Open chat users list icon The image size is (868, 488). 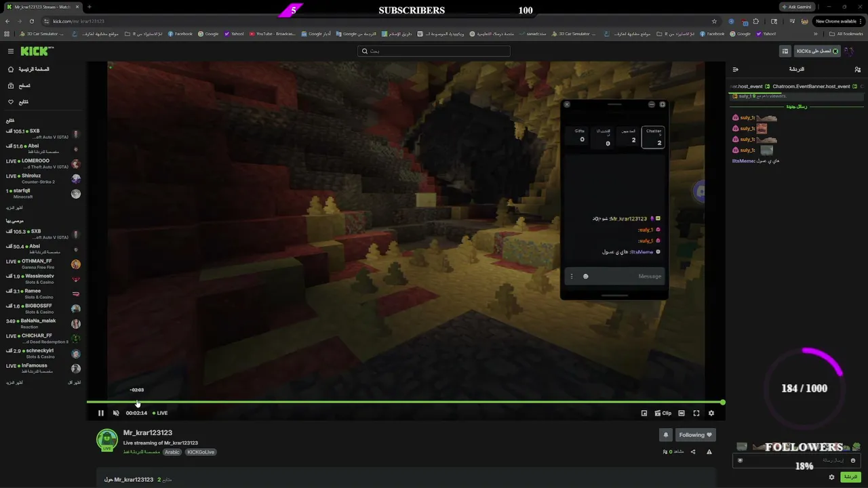pos(858,69)
